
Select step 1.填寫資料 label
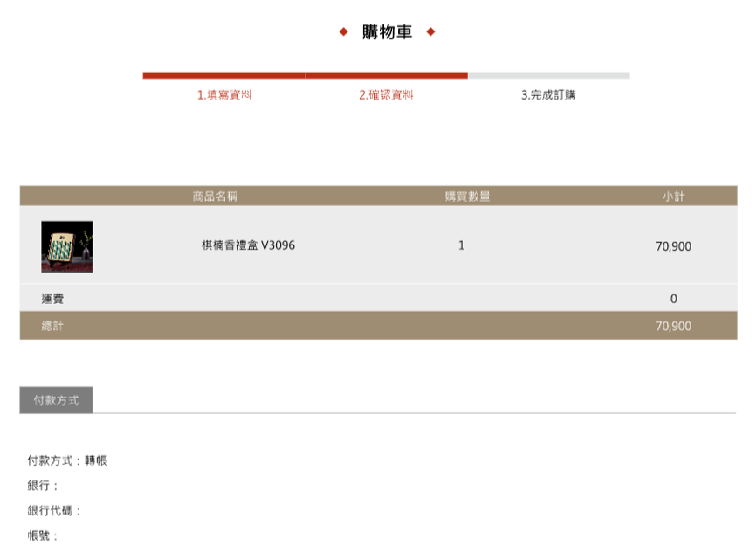pyautogui.click(x=224, y=95)
